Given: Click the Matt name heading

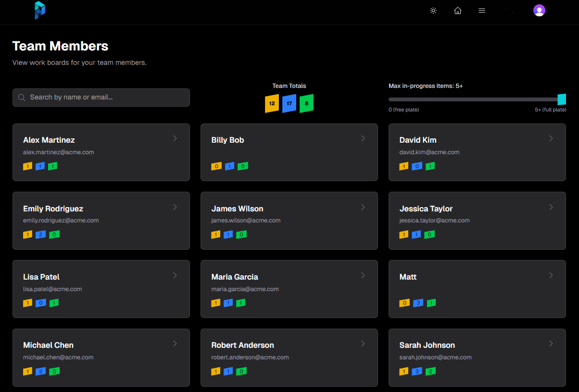Looking at the screenshot, I should point(408,277).
